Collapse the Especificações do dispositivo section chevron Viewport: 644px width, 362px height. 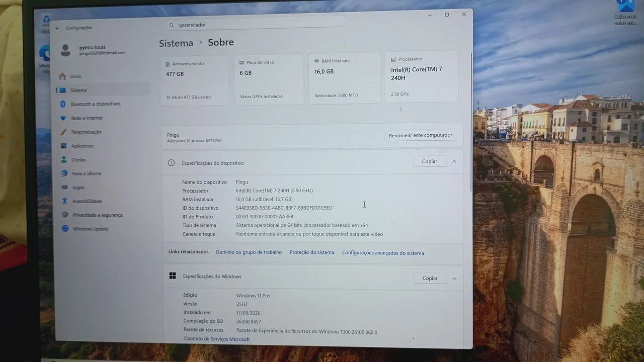coord(454,161)
